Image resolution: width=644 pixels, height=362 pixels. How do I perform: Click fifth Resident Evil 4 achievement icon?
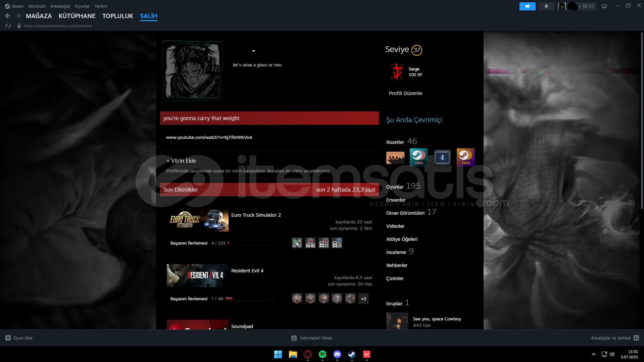350,299
